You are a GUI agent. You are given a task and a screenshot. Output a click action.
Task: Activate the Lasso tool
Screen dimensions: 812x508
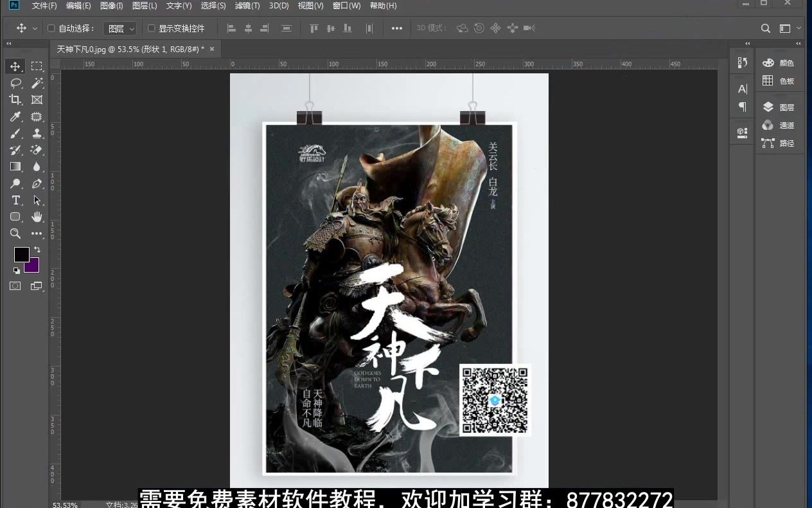coord(16,82)
